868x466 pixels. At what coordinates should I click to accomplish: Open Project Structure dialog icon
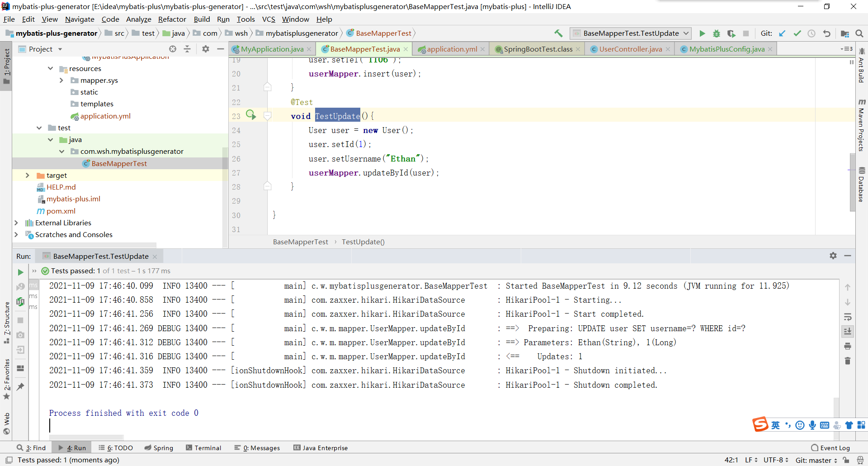coord(844,33)
